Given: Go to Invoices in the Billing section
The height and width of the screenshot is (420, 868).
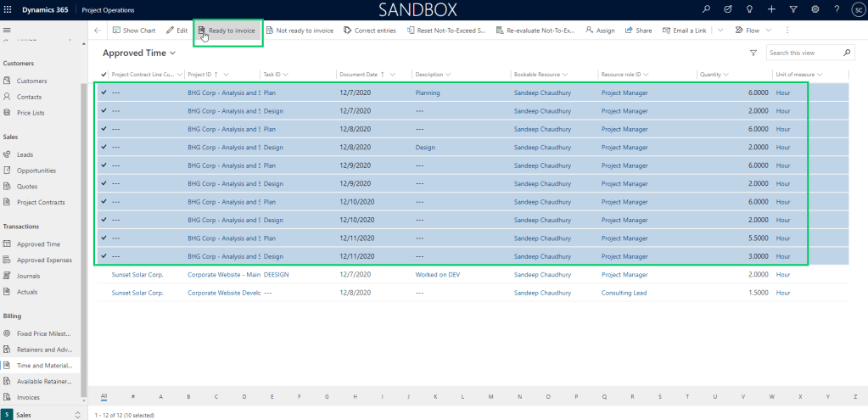Looking at the screenshot, I should (28, 397).
